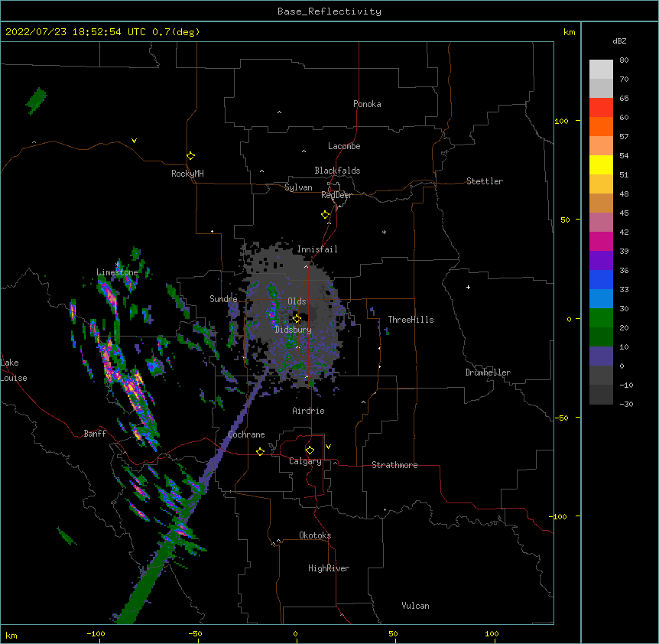Click the white asterisk marker east of Innisfail
This screenshot has width=659, height=644.
pos(384,232)
